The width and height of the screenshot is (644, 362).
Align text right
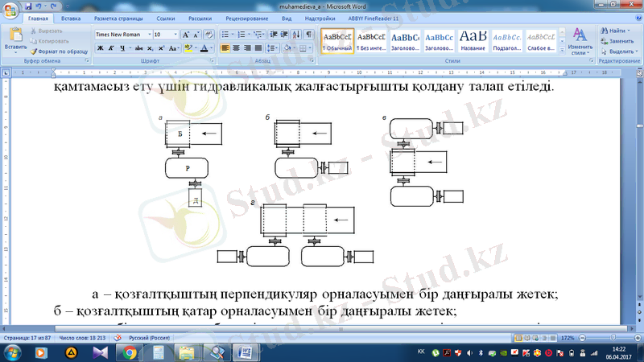[247, 48]
